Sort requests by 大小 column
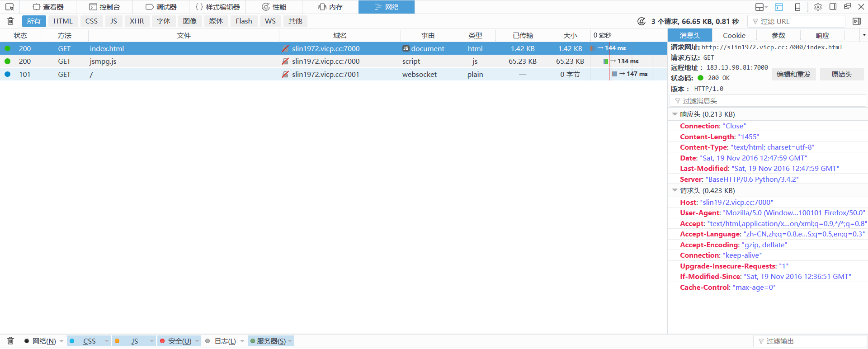This screenshot has height=349, width=868. pos(570,35)
